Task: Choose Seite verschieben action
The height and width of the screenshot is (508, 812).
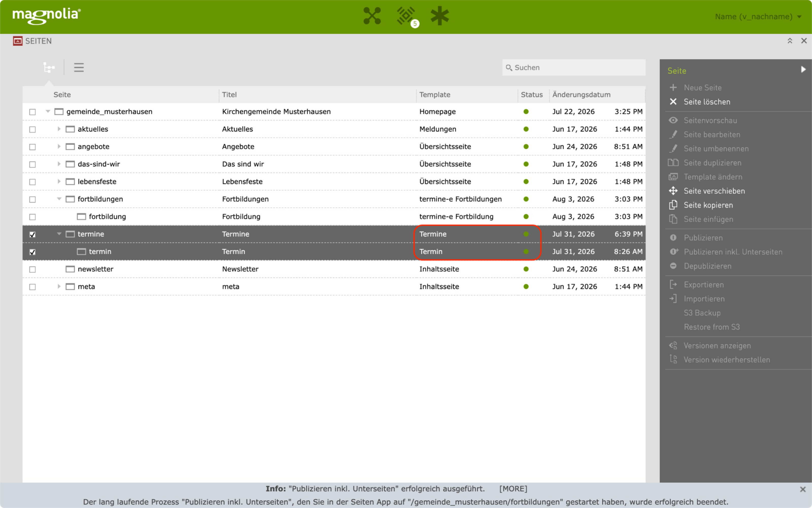Action: point(714,191)
